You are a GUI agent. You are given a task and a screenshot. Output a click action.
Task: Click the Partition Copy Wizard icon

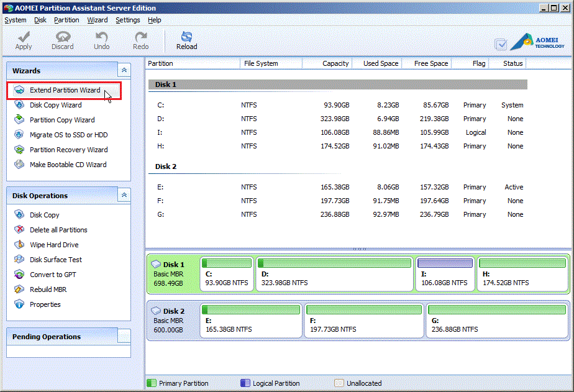(19, 120)
